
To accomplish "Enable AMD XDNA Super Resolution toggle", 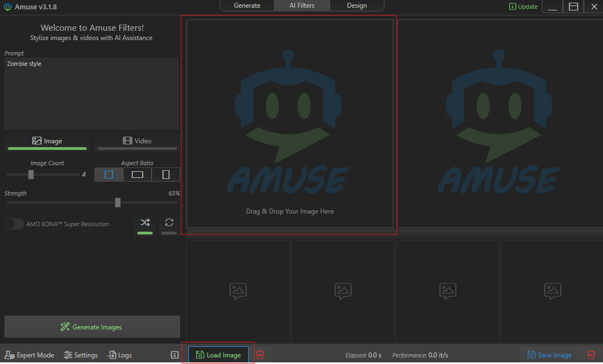I will (x=14, y=224).
